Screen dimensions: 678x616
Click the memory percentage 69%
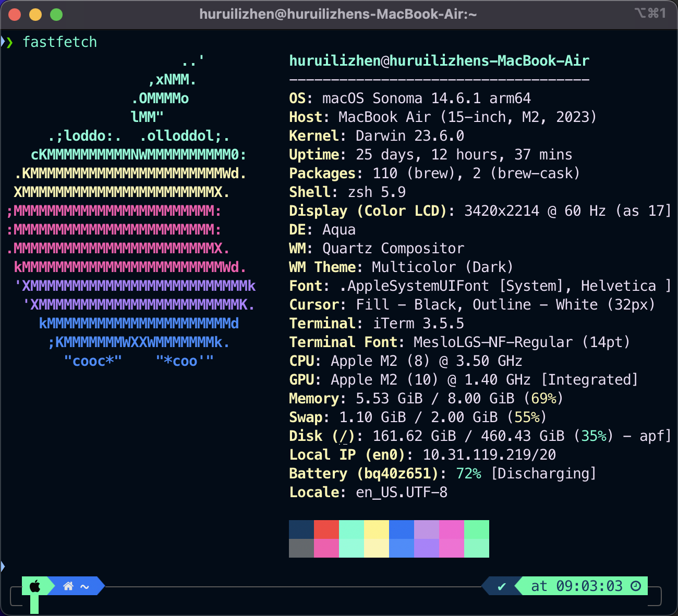click(543, 399)
